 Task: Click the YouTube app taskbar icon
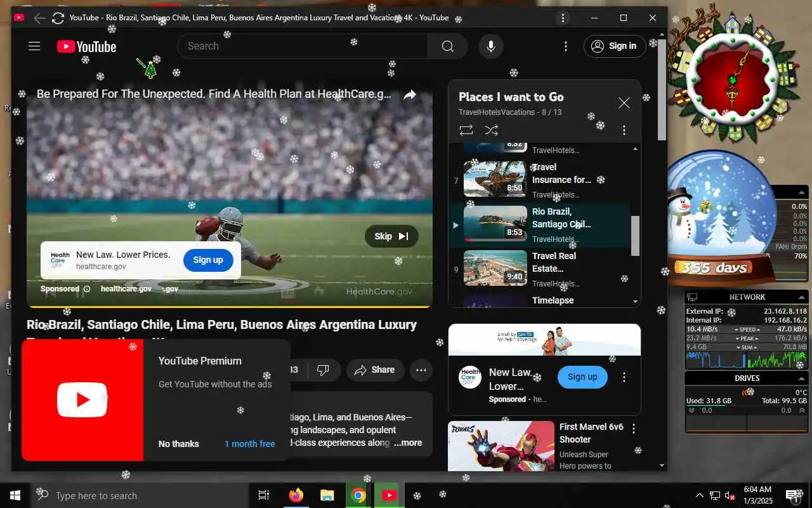(390, 495)
